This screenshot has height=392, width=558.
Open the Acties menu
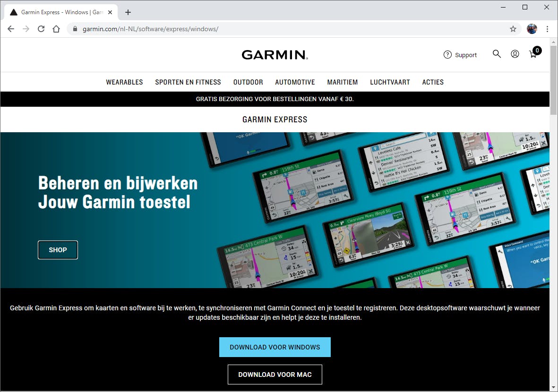point(433,82)
